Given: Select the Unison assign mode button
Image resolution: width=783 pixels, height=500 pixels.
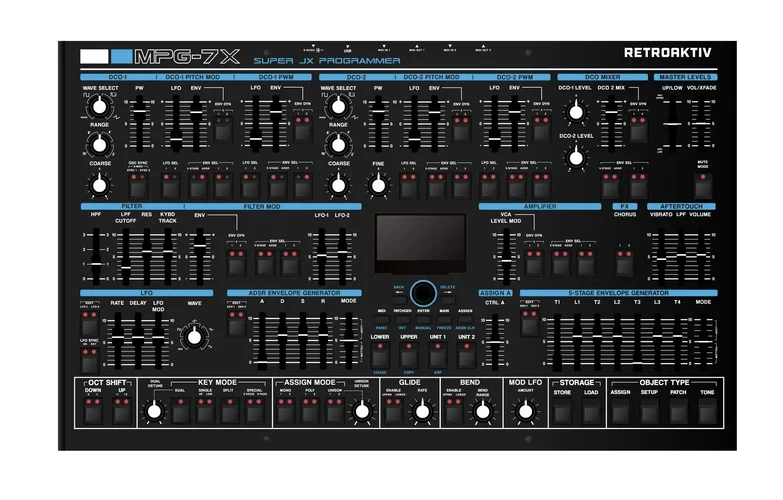Looking at the screenshot, I should point(334,411).
